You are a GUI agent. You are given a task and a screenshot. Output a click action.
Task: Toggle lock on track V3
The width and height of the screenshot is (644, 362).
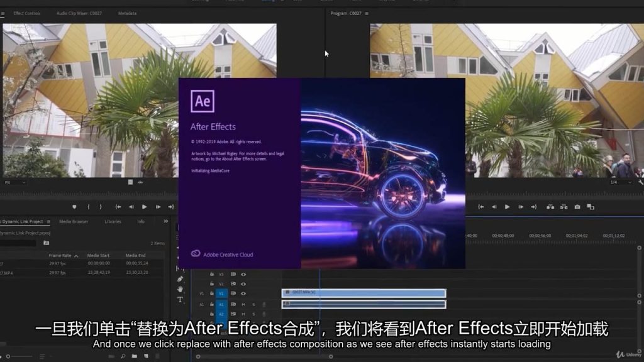click(212, 274)
